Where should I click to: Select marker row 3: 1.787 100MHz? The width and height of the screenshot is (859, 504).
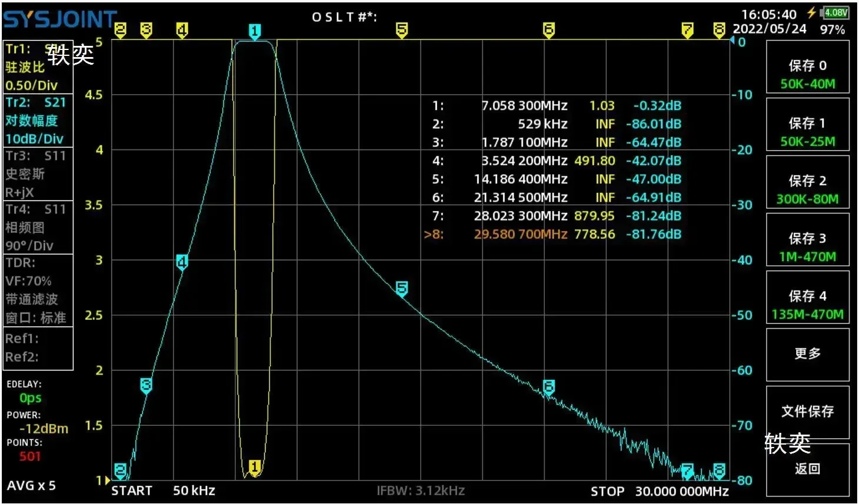557,142
